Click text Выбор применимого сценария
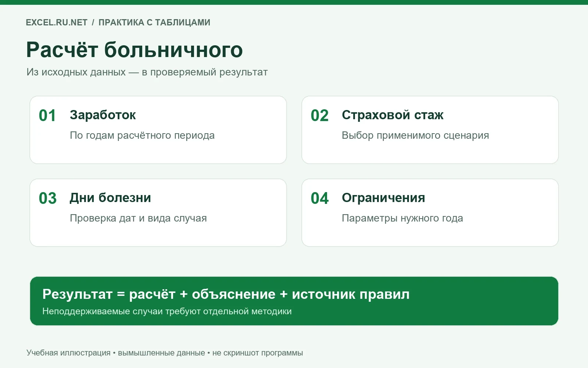Image resolution: width=588 pixels, height=368 pixels. [415, 135]
